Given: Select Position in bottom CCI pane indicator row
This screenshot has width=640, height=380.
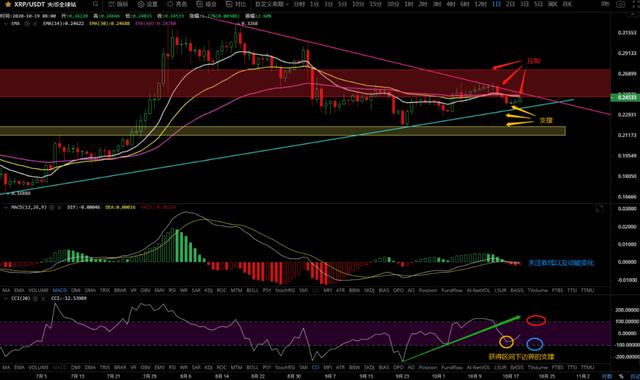Looking at the screenshot, I should [428, 367].
